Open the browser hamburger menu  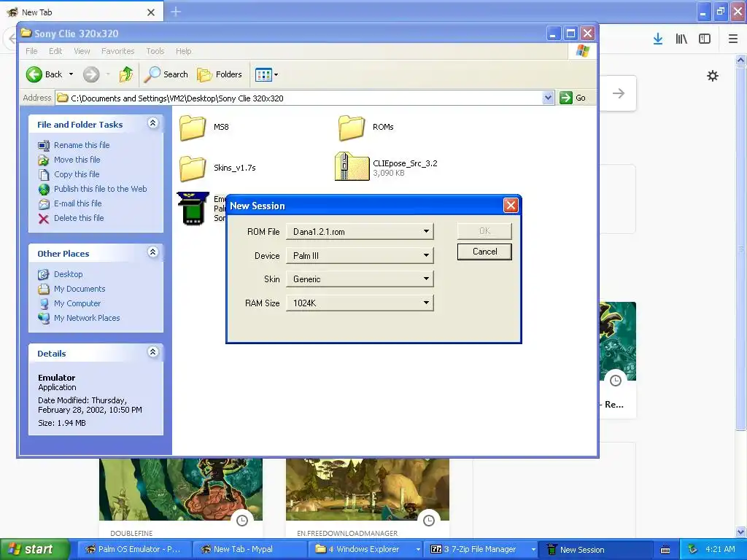(x=732, y=39)
